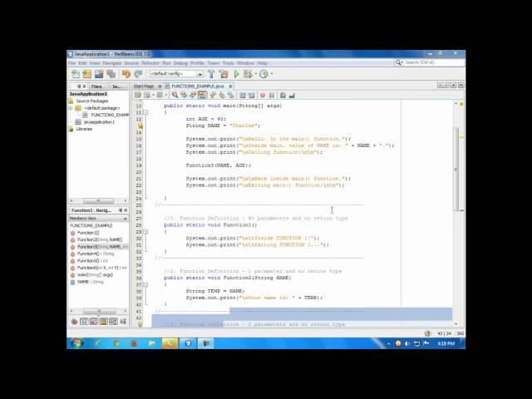Toggle Show Inherited Members in Navigator

74,321
